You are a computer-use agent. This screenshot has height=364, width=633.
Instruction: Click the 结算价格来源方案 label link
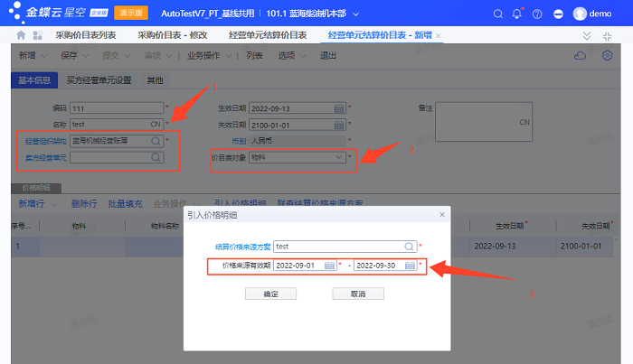[242, 247]
